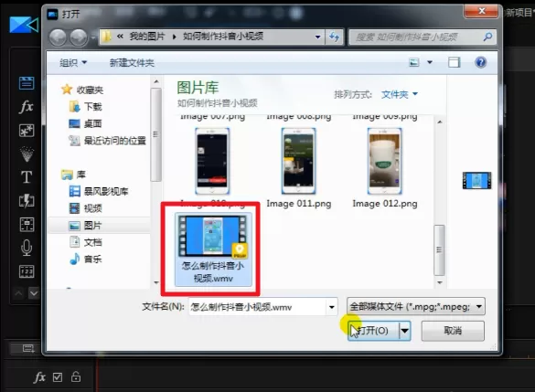Image resolution: width=535 pixels, height=392 pixels.
Task: Expand the 打开 button split arrow
Action: (404, 331)
